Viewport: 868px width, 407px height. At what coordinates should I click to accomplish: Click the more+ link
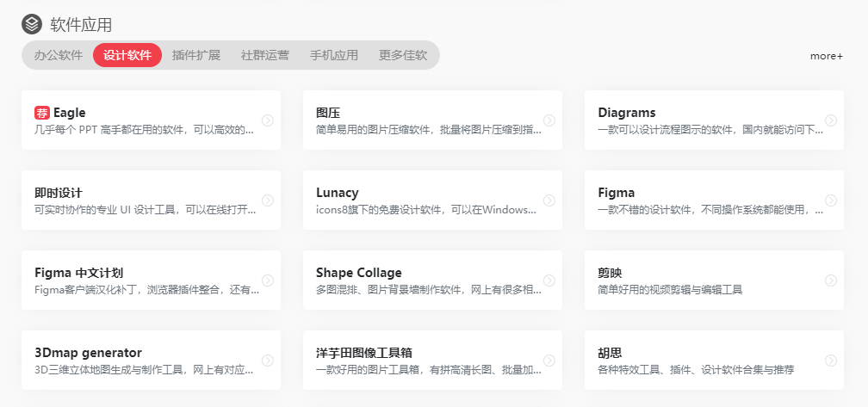tap(827, 56)
